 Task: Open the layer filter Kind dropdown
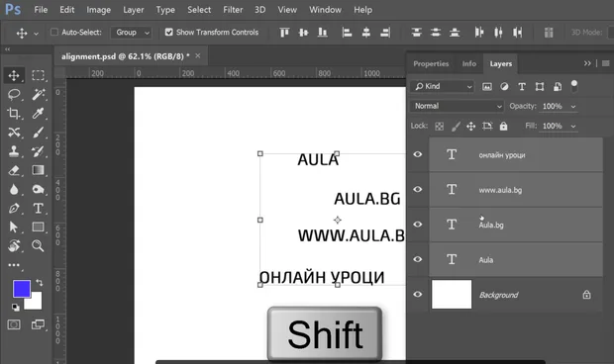442,86
